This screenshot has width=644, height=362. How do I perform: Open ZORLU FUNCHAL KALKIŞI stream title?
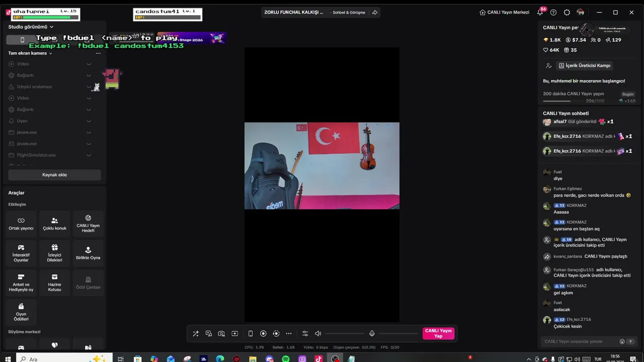(294, 13)
